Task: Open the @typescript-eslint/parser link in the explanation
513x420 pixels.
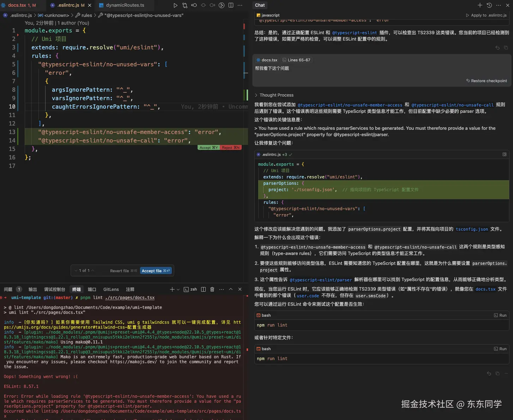Action: 320,280
